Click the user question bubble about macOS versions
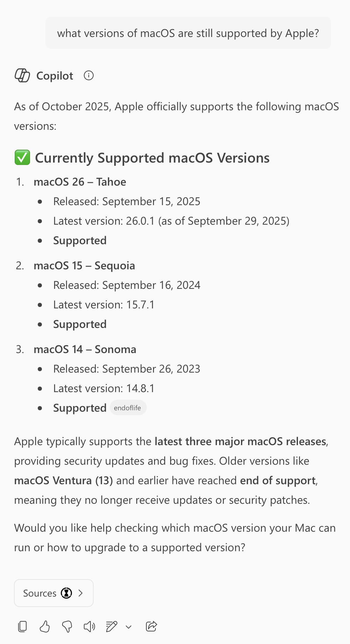Screen dimensions: 350x644 [x=188, y=33]
